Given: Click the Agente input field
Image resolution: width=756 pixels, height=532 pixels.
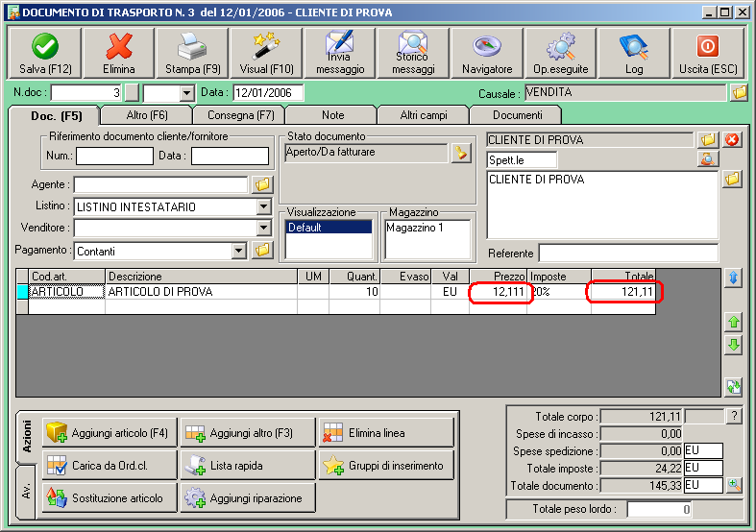Looking at the screenshot, I should [x=160, y=184].
